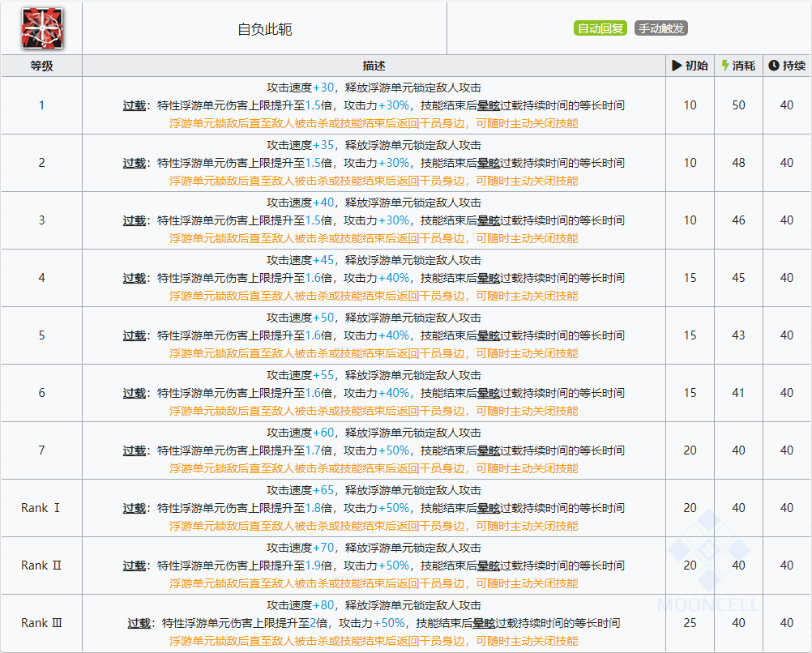This screenshot has height=653, width=812.
Task: Open the 过载 link in Rank Ⅲ row
Action: [139, 623]
